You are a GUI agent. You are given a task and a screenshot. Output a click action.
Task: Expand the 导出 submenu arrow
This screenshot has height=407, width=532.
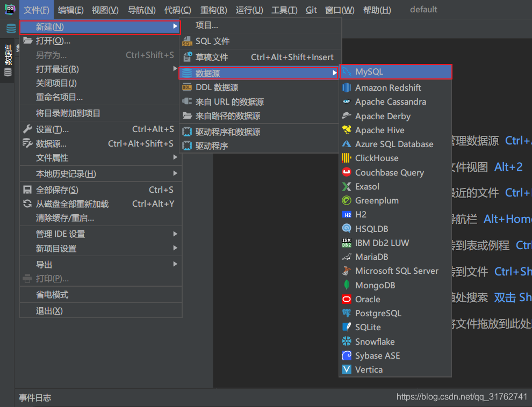coord(175,264)
